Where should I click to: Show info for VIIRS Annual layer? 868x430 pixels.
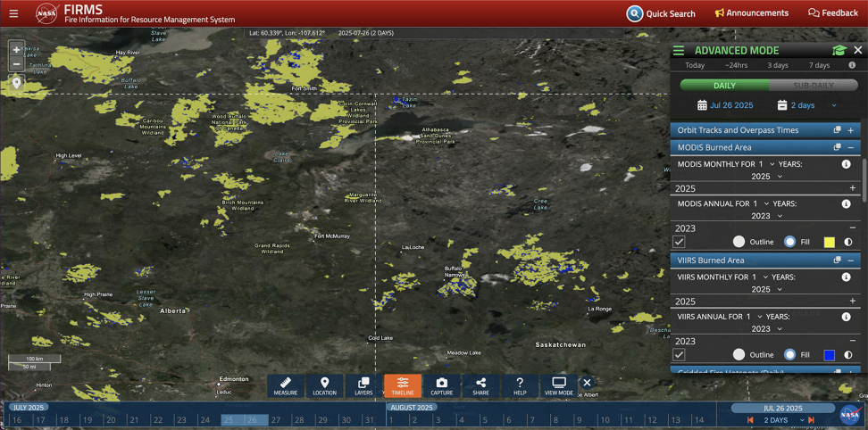pos(846,317)
